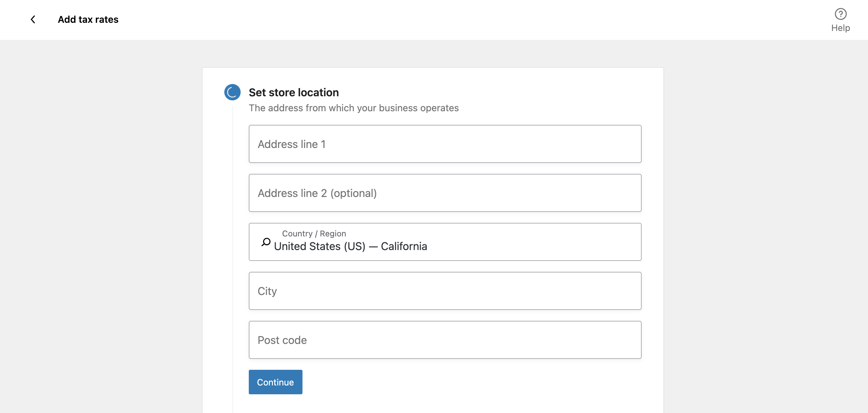The height and width of the screenshot is (413, 868).
Task: Click the blue step progress spinner icon
Action: tap(232, 92)
